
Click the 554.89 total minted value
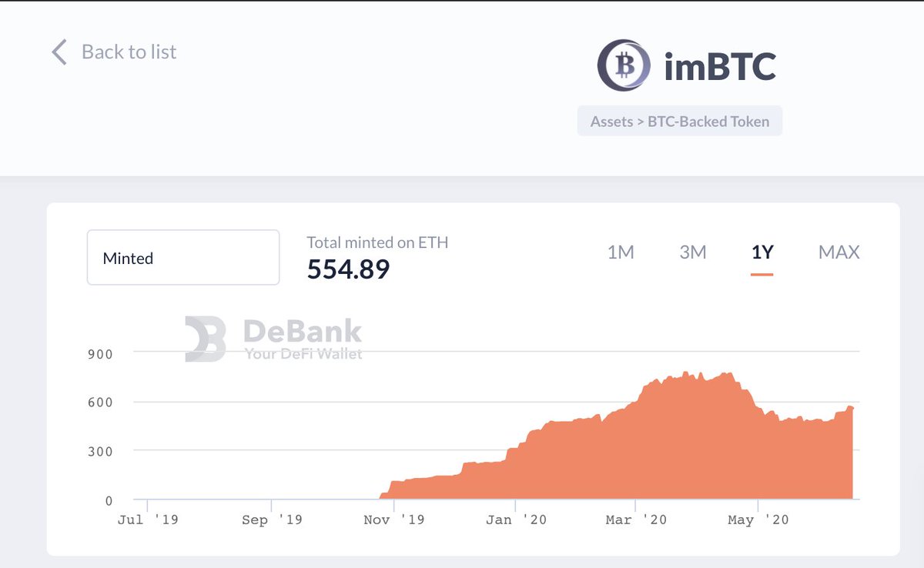349,269
